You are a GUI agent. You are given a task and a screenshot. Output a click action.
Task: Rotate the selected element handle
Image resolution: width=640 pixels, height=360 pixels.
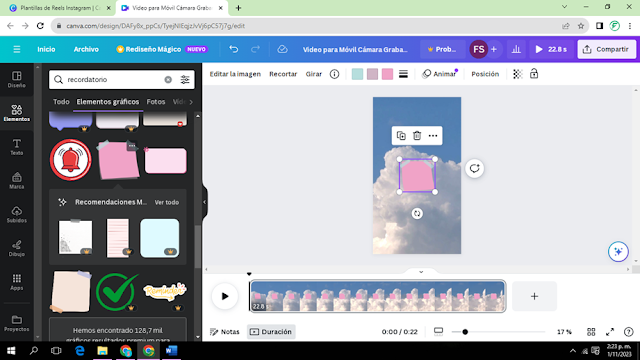pyautogui.click(x=417, y=213)
